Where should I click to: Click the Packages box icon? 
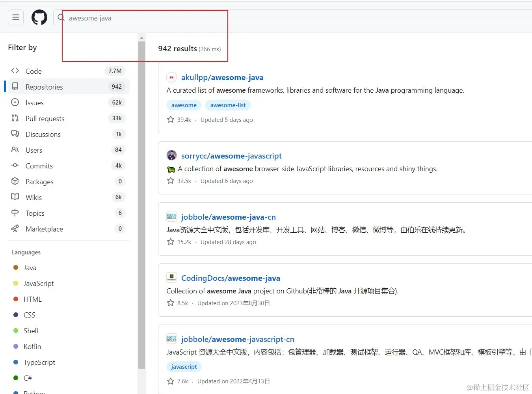point(15,181)
